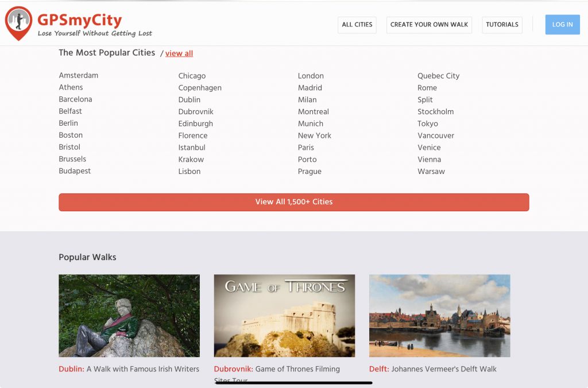Choose Chicago in popular cities
This screenshot has width=588, height=388.
[x=192, y=76]
